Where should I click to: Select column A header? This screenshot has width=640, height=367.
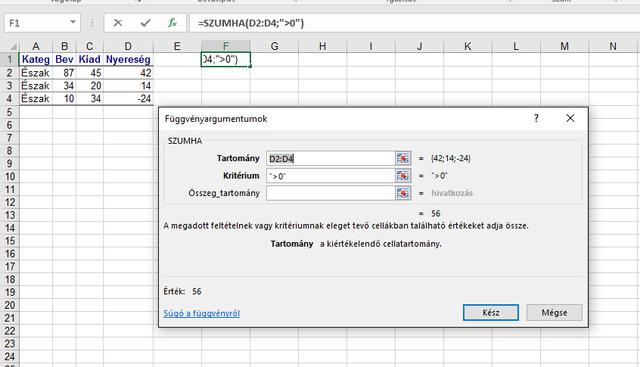[36, 46]
